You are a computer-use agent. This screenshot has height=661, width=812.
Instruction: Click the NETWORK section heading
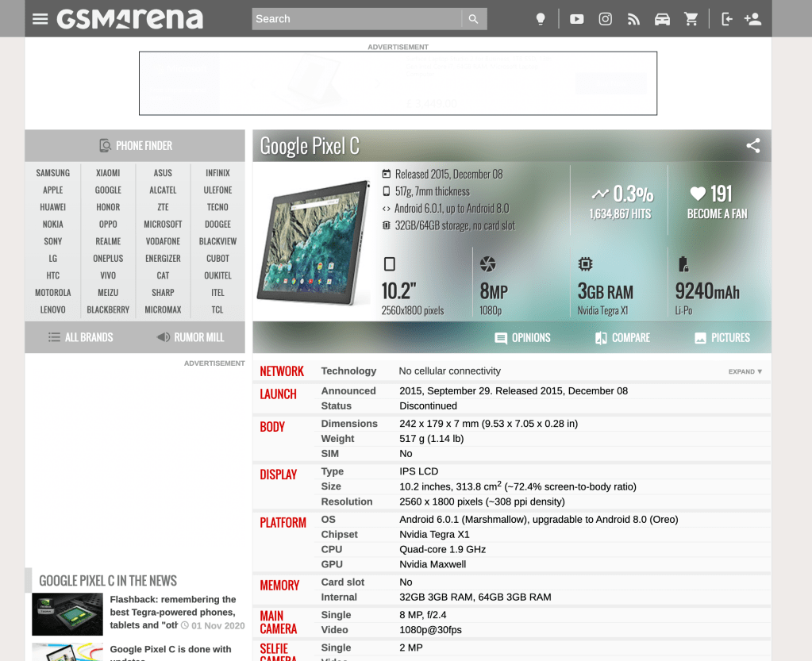point(282,371)
